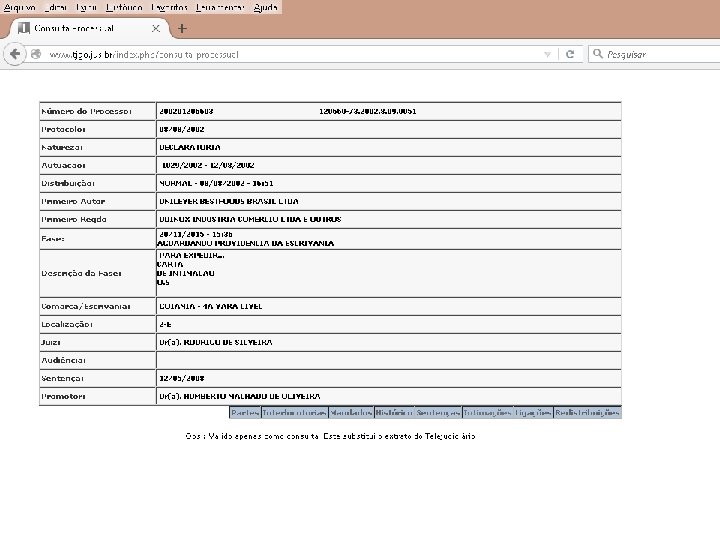Click the Localização value 2-E
The width and height of the screenshot is (720, 540).
[x=165, y=324]
